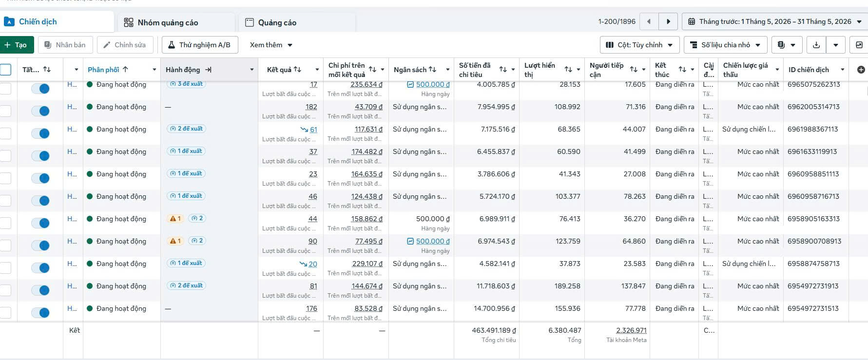Open the date range dropdown
The width and height of the screenshot is (868, 360).
pyautogui.click(x=774, y=21)
